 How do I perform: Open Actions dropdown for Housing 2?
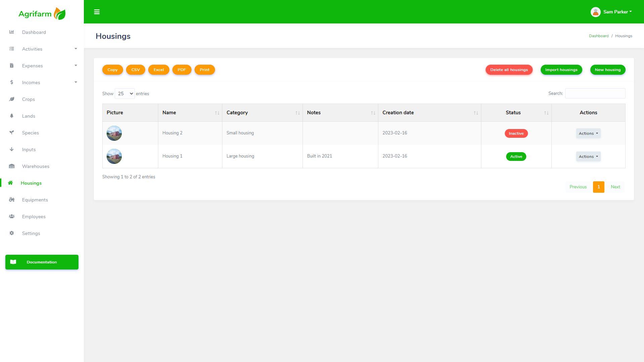(588, 133)
